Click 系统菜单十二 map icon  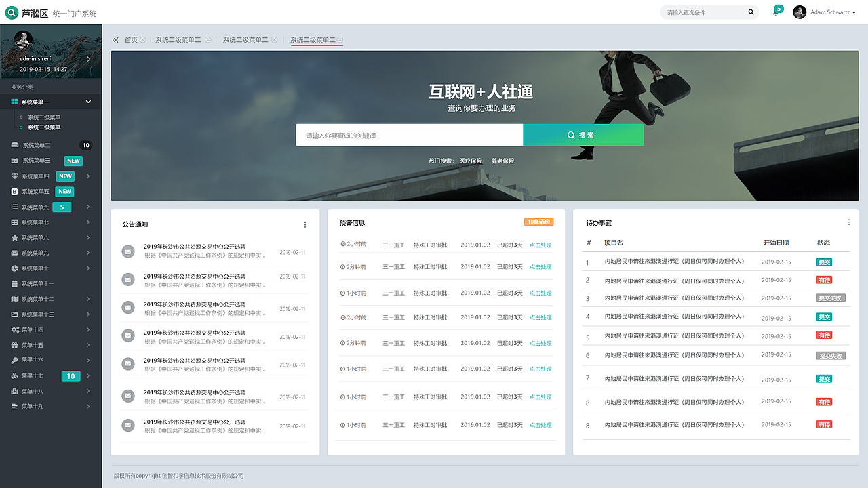pos(14,299)
